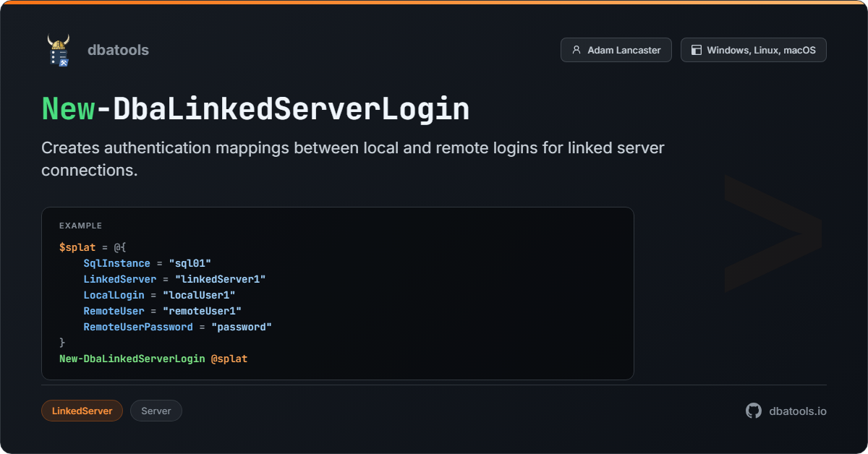Screen dimensions: 868x454
Task: Click the $splat variable in the code
Action: 77,247
